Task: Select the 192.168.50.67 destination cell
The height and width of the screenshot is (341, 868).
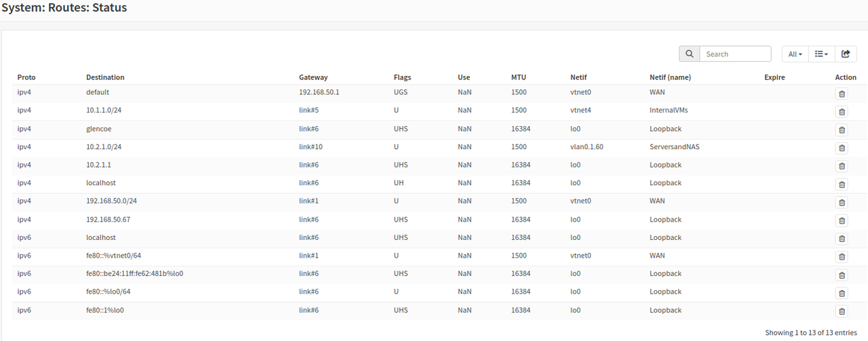Action: 108,219
